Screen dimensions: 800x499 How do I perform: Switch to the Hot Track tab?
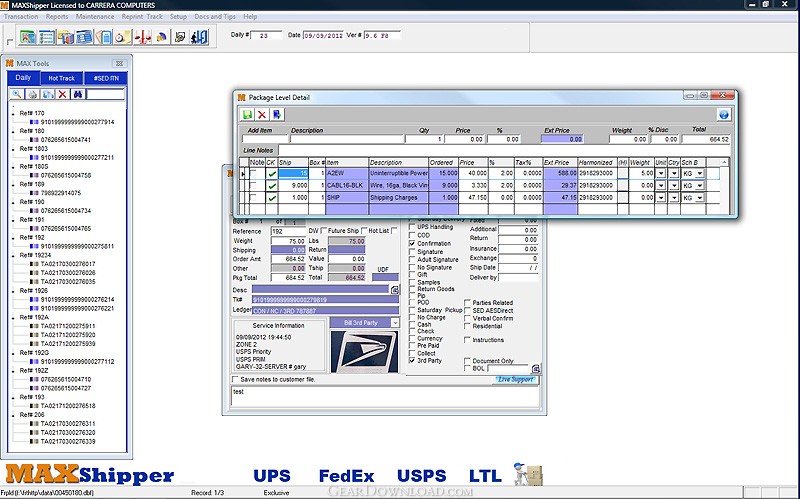[x=62, y=78]
